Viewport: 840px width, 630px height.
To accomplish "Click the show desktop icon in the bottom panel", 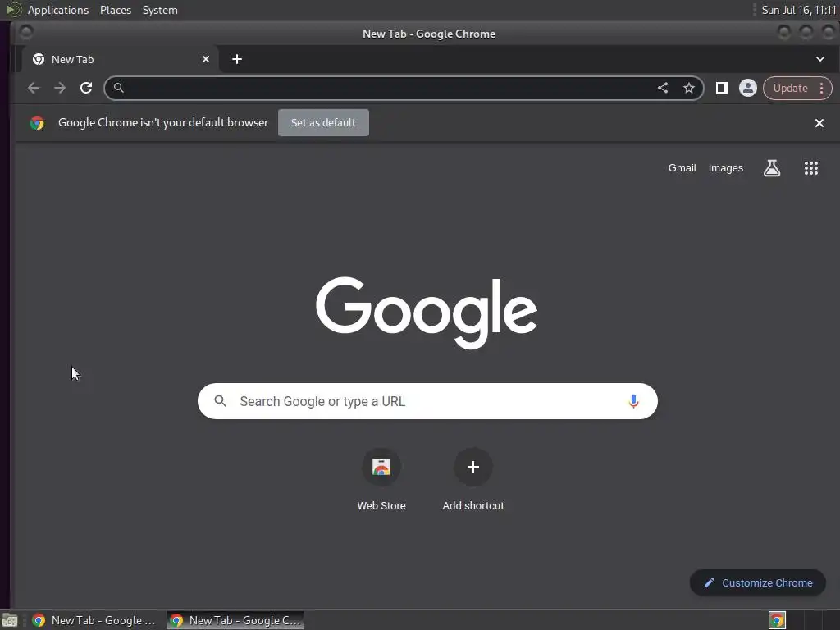I will click(10, 620).
